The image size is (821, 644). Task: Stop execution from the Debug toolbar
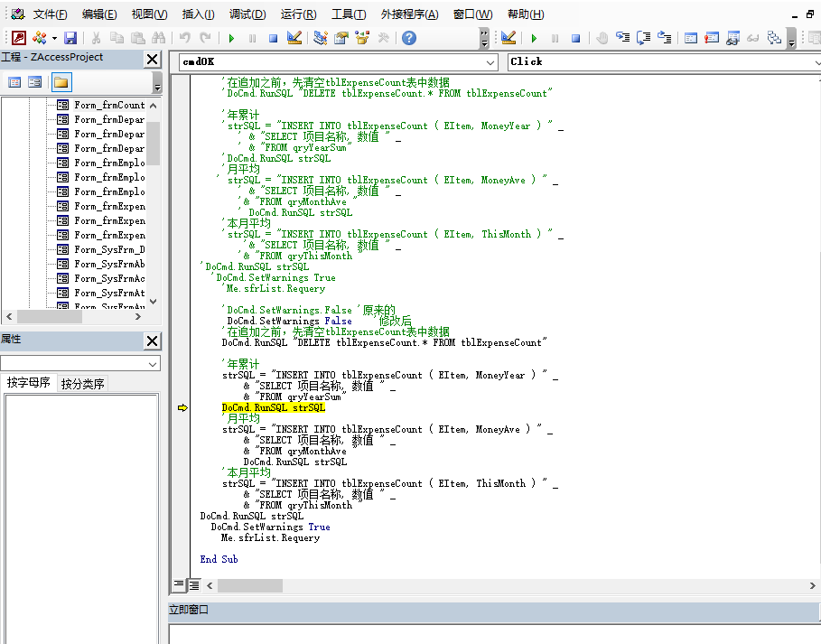click(x=576, y=38)
